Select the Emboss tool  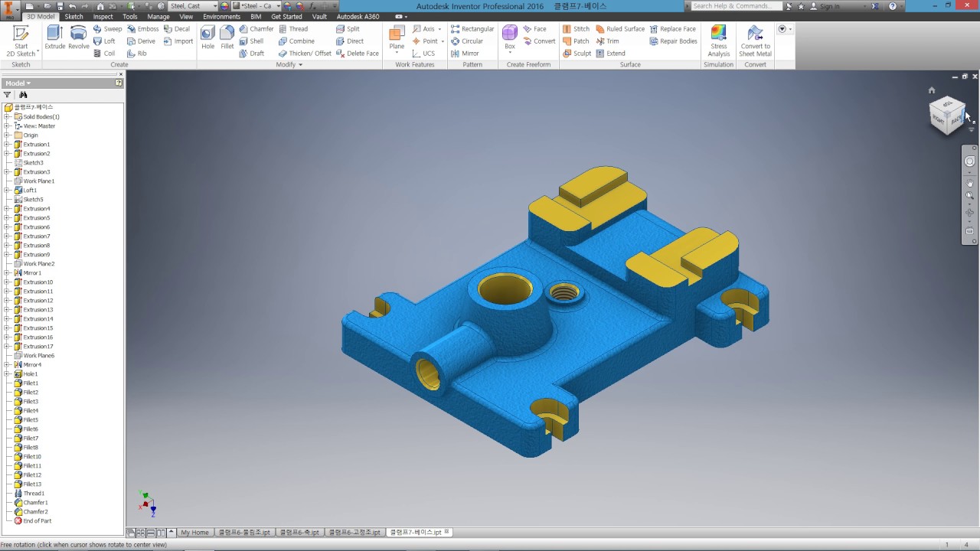click(x=142, y=29)
